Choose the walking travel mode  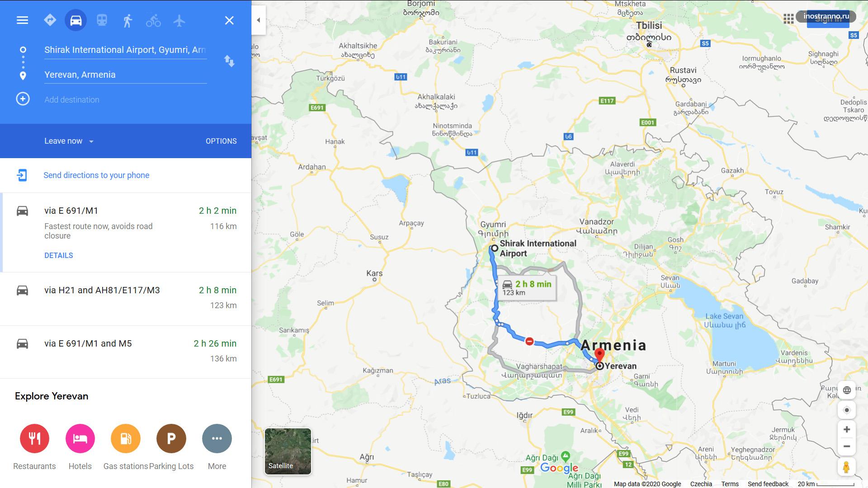pyautogui.click(x=127, y=20)
